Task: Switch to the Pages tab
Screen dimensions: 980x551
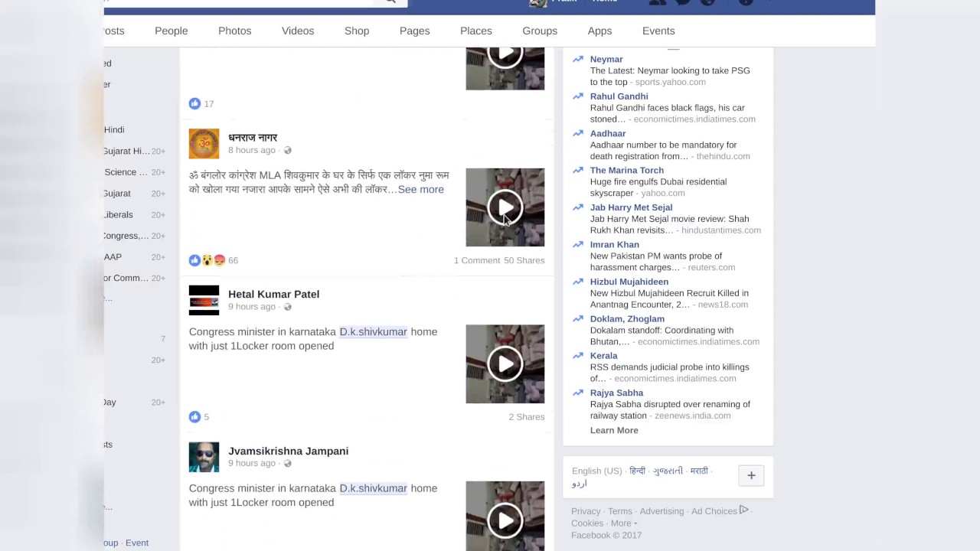Action: [x=415, y=31]
